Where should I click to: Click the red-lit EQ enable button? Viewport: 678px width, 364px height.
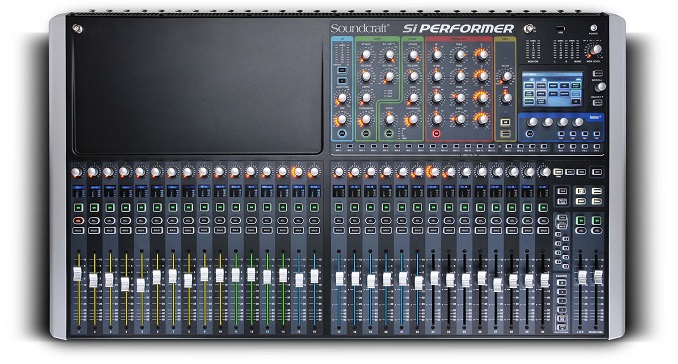click(436, 134)
